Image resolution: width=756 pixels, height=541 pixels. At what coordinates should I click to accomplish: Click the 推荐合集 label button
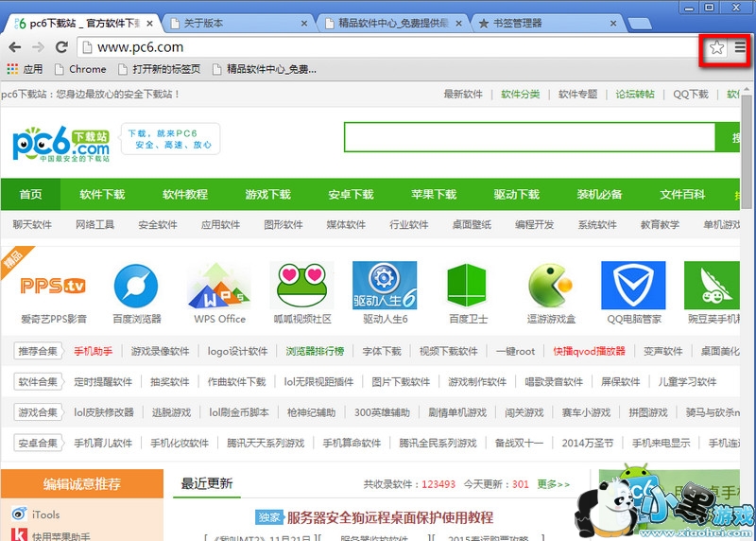38,351
